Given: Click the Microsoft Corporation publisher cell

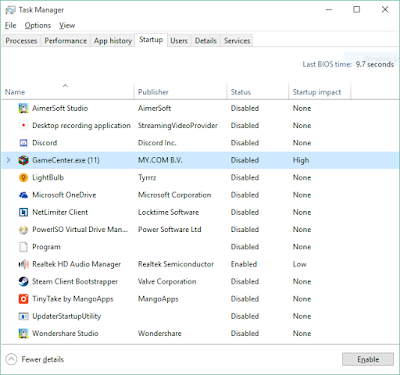Looking at the screenshot, I should [x=174, y=195].
